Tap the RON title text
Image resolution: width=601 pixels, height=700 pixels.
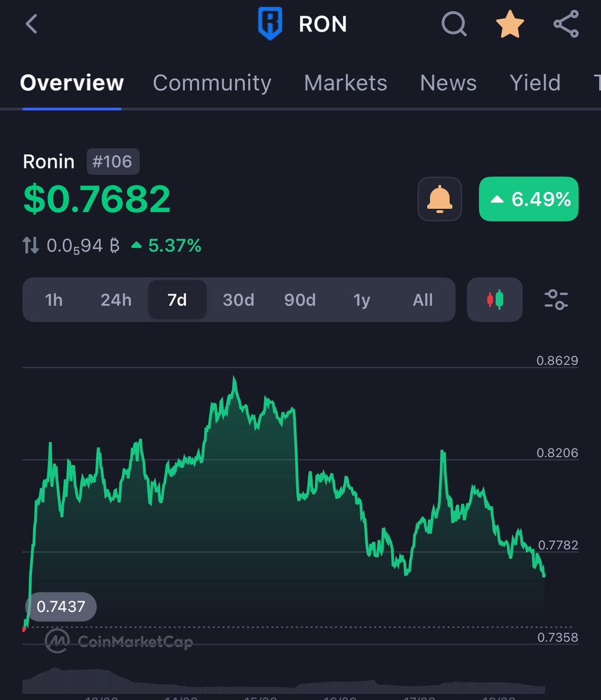click(323, 24)
